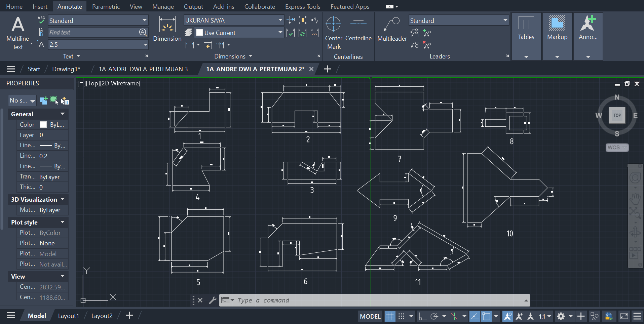
Task: Open the application hamburger menu beside Start
Action: tap(11, 69)
